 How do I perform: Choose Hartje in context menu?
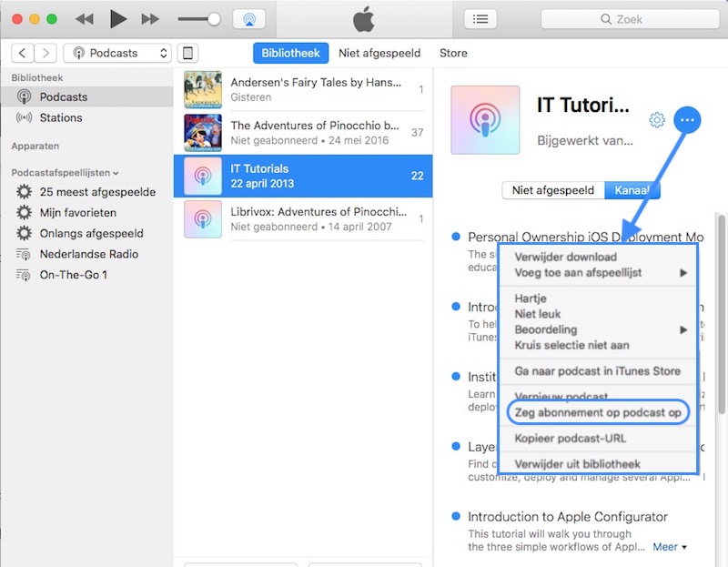point(598,299)
